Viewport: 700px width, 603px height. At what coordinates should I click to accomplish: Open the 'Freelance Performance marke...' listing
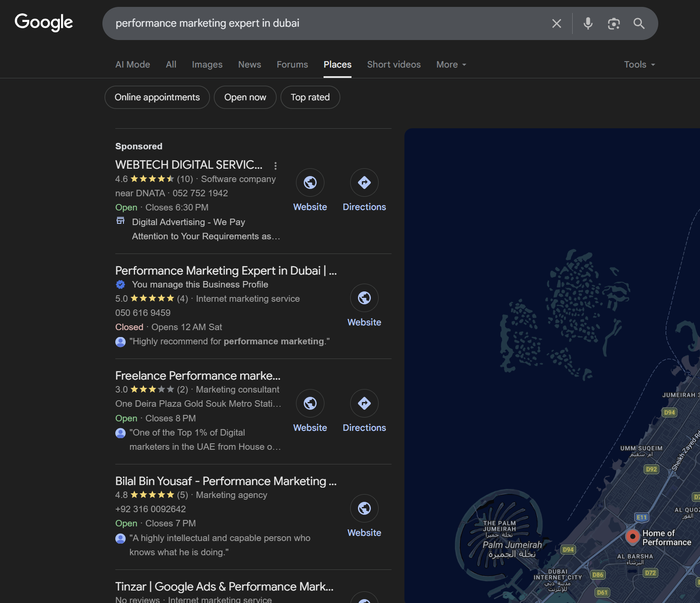[198, 376]
